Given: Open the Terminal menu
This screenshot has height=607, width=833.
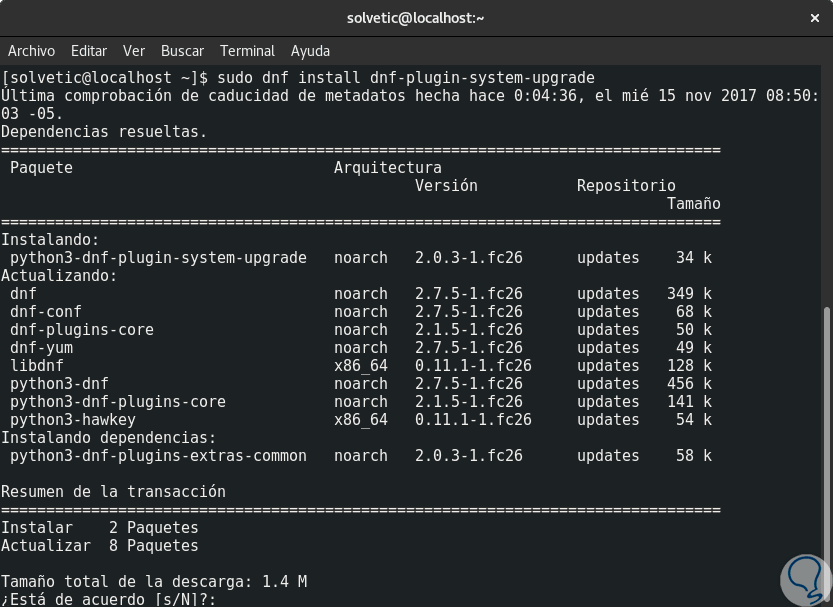Looking at the screenshot, I should [247, 51].
